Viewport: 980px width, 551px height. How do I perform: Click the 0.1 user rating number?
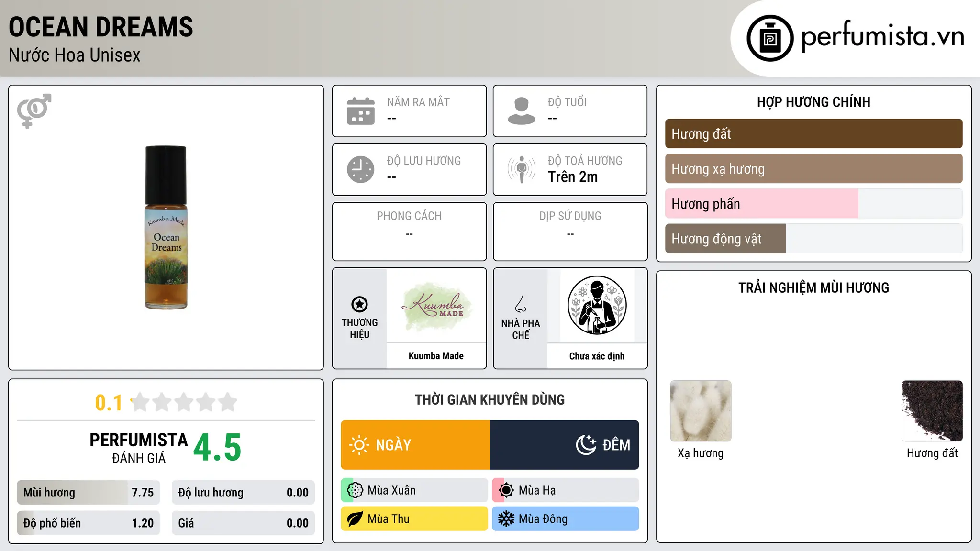(x=109, y=403)
